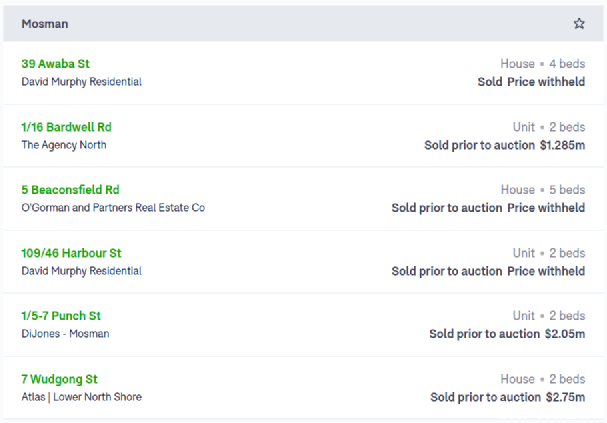This screenshot has width=607, height=423.
Task: Open the 109/46 Harbour St listing
Action: pyautogui.click(x=71, y=253)
